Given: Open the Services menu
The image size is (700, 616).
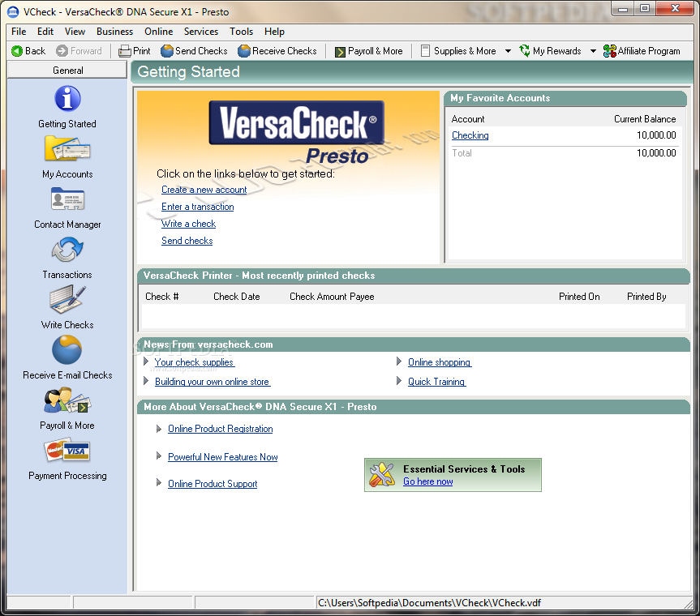Looking at the screenshot, I should pos(201,32).
